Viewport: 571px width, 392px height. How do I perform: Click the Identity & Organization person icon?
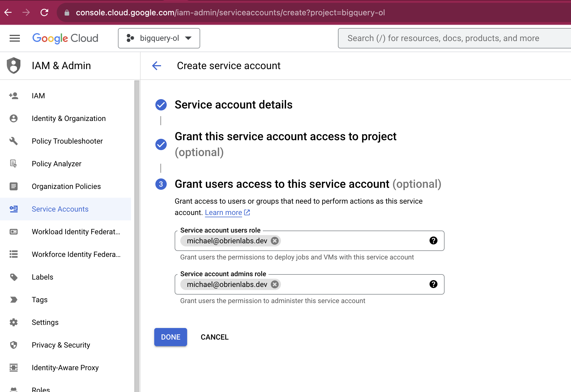(14, 118)
